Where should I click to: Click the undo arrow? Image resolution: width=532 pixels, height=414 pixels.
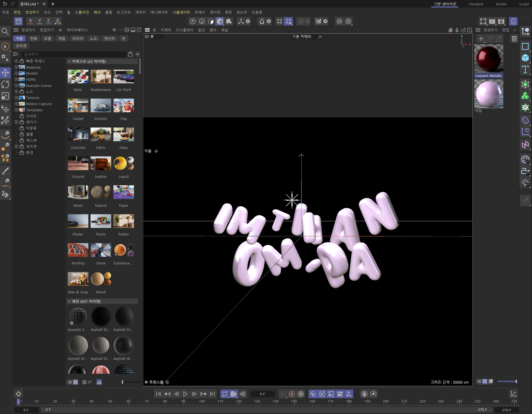click(x=5, y=4)
